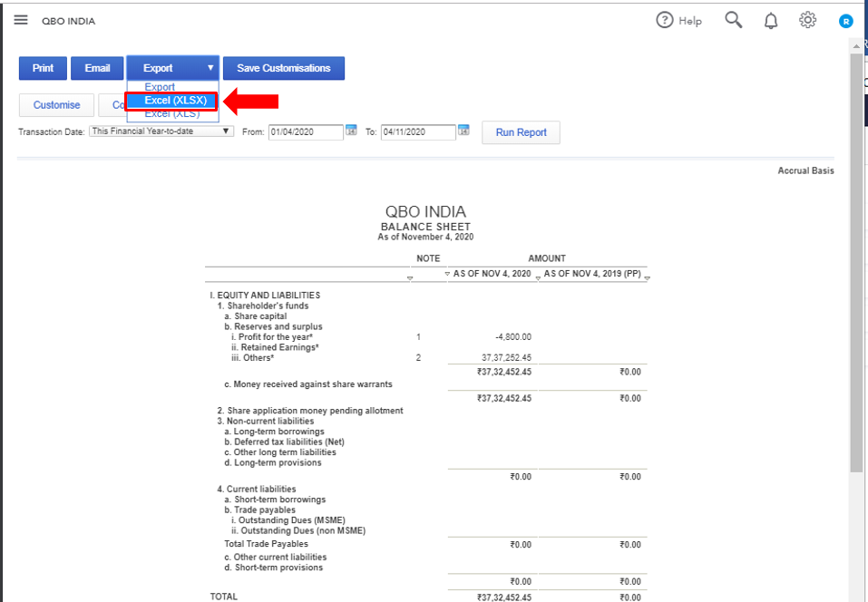This screenshot has height=602, width=868.
Task: Edit the From date field
Action: tap(306, 132)
